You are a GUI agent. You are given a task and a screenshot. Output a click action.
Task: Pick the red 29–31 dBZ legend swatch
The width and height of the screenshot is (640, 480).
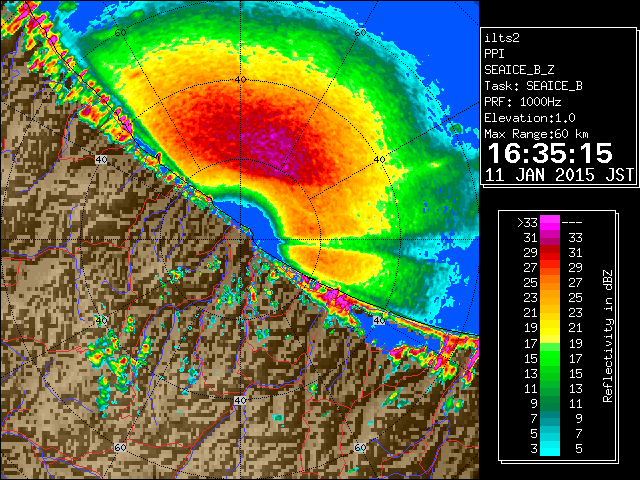point(550,252)
